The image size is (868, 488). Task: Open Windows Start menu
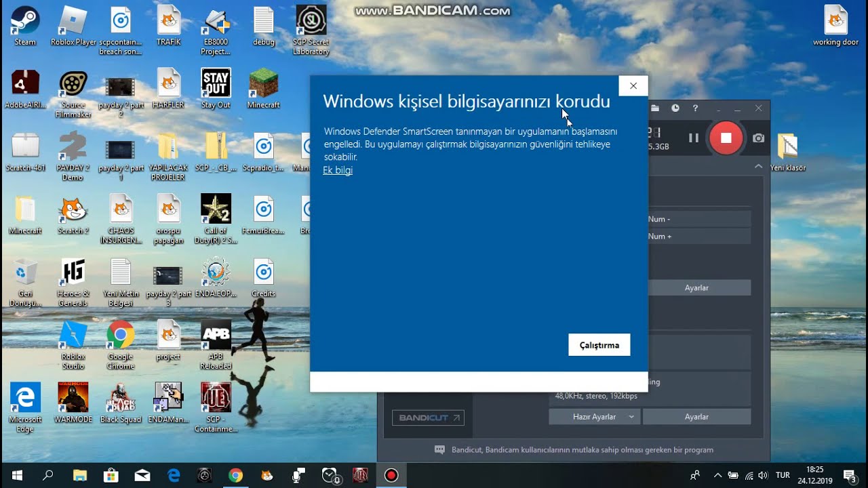coord(16,475)
